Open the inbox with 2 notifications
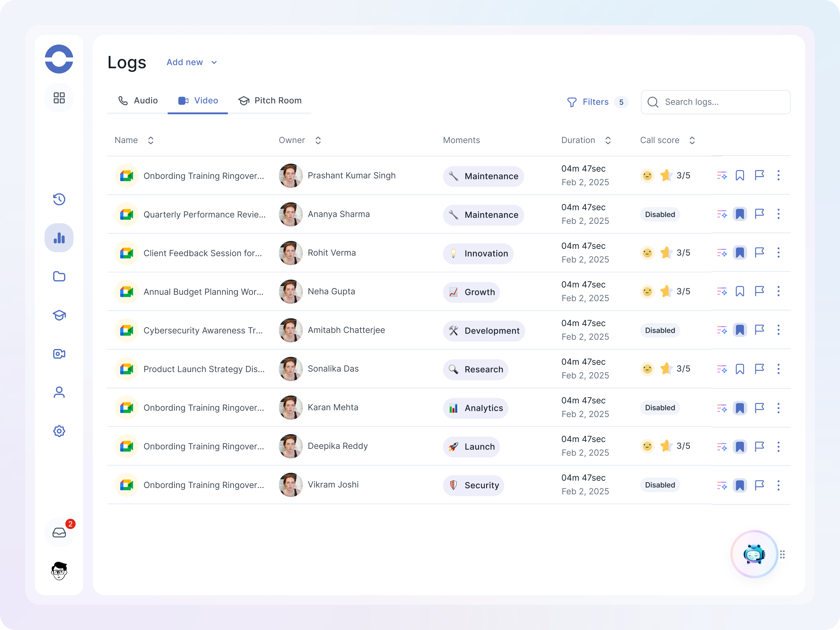840x630 pixels. click(x=59, y=532)
